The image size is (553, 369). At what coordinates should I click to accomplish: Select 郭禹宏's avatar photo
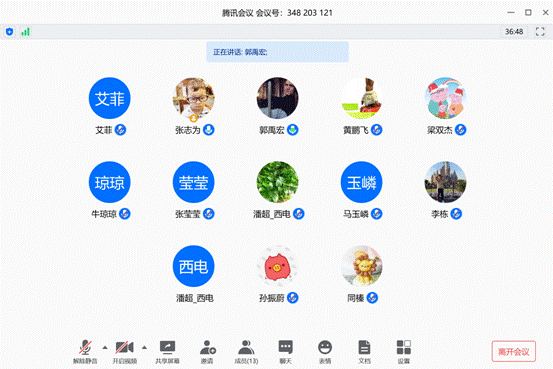click(x=278, y=98)
